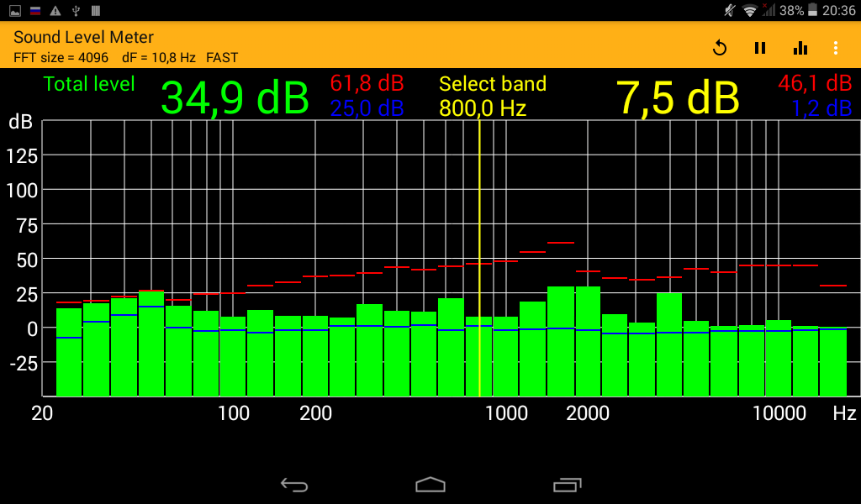Click the 125 dB axis label

coord(22,156)
